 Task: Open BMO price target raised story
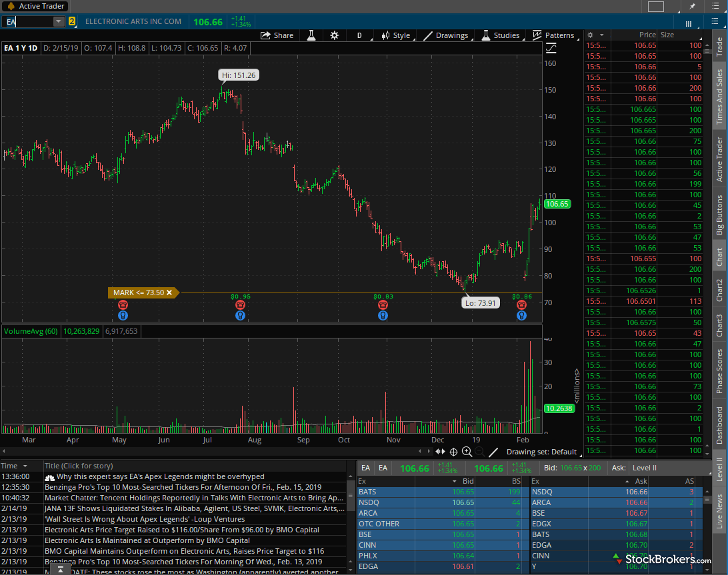[x=182, y=530]
